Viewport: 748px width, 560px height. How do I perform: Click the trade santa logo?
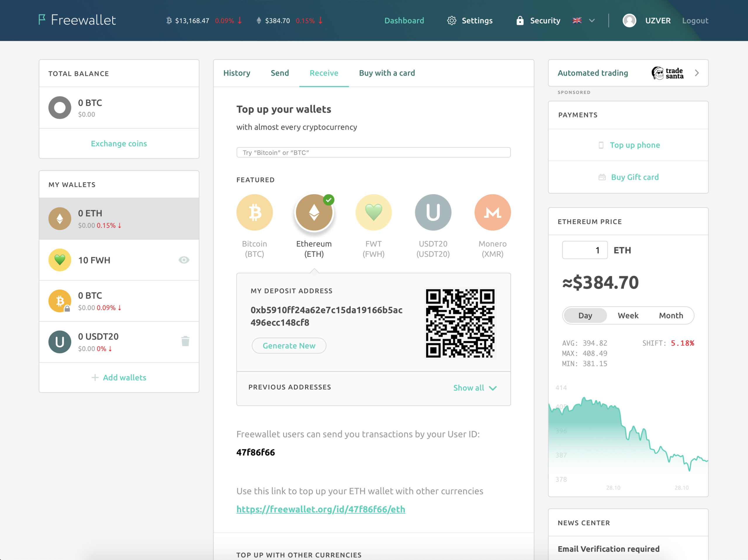pyautogui.click(x=668, y=73)
